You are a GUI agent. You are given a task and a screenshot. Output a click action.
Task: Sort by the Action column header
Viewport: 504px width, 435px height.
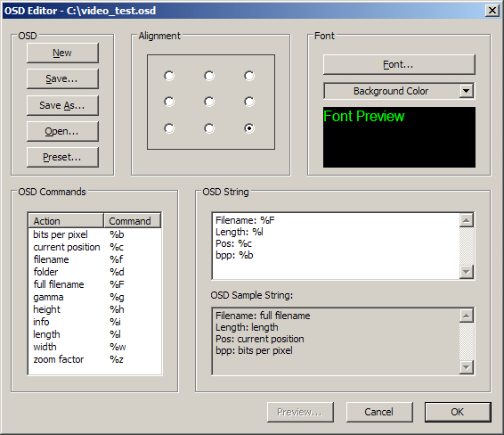[66, 221]
